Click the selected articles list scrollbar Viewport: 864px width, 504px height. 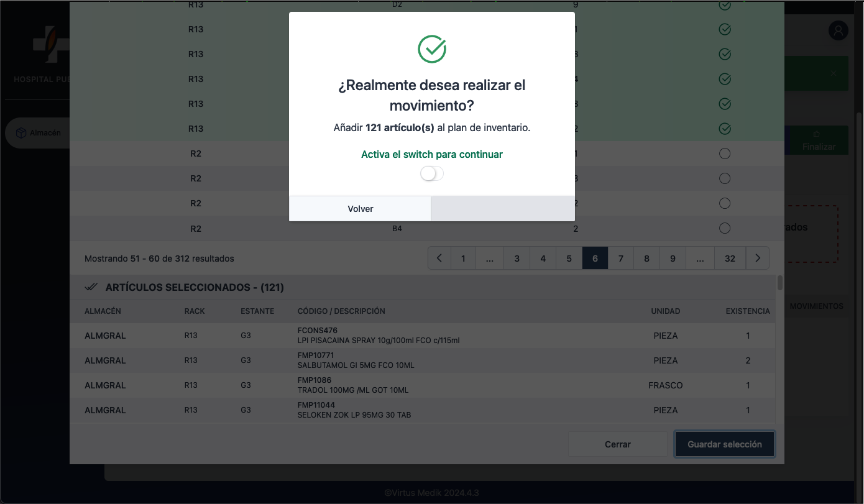(x=779, y=283)
